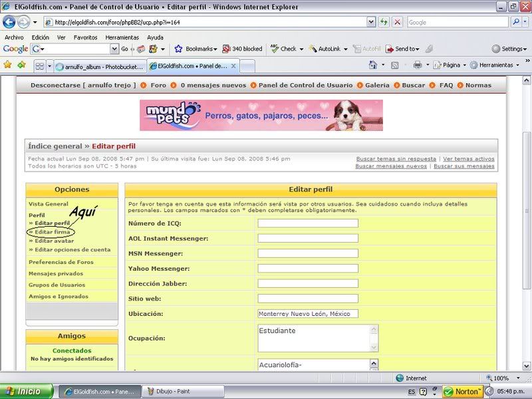Select Editar firma in the Opciones panel

coord(53,232)
